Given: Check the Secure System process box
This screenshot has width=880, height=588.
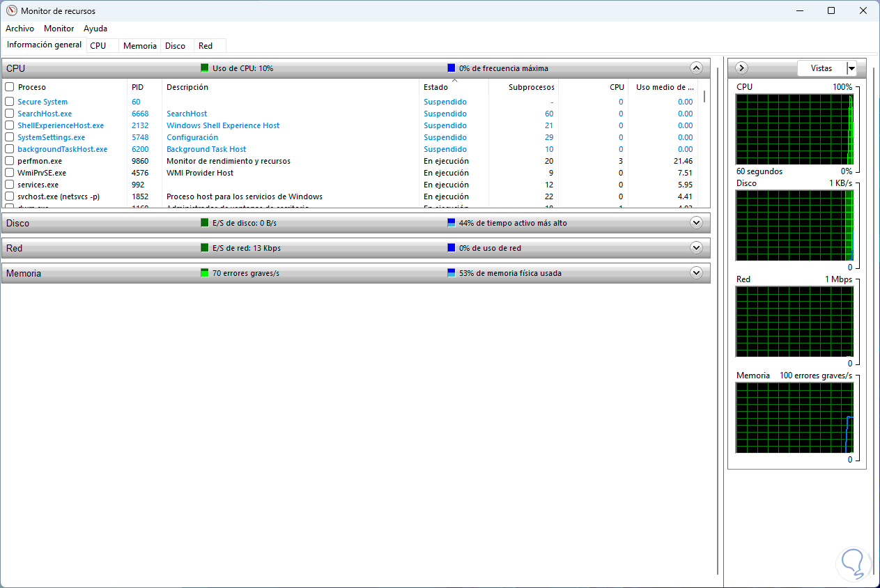Looking at the screenshot, I should pyautogui.click(x=10, y=102).
